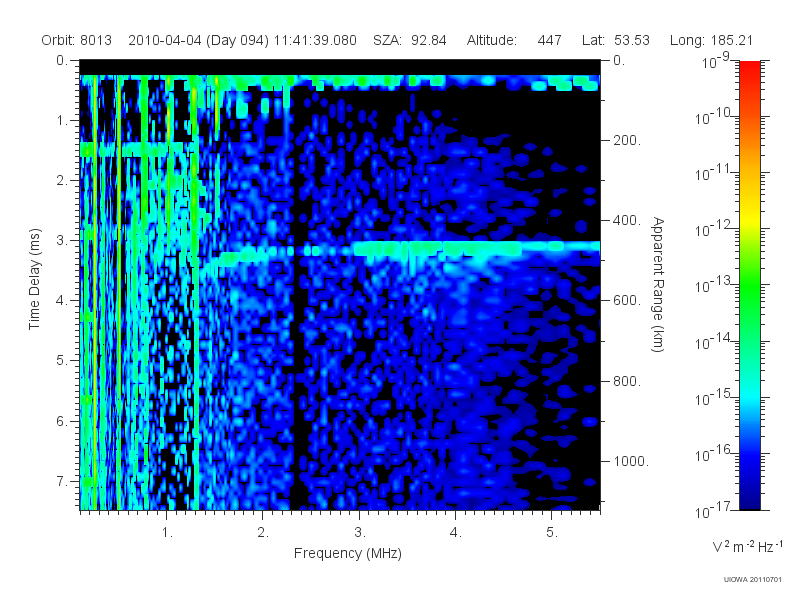Click the 'Time Delay (ms)' axis label
Screen dimensions: 800x600
pos(34,279)
